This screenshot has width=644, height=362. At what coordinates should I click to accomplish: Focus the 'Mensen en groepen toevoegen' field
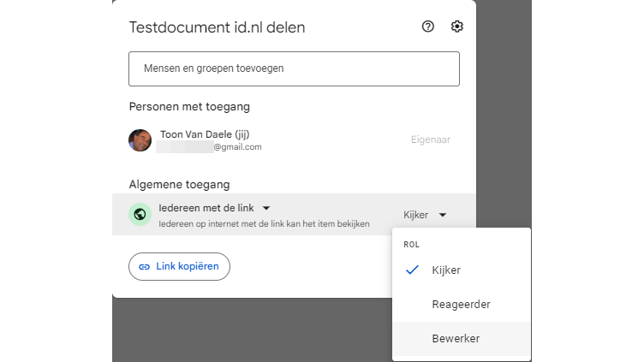point(294,68)
